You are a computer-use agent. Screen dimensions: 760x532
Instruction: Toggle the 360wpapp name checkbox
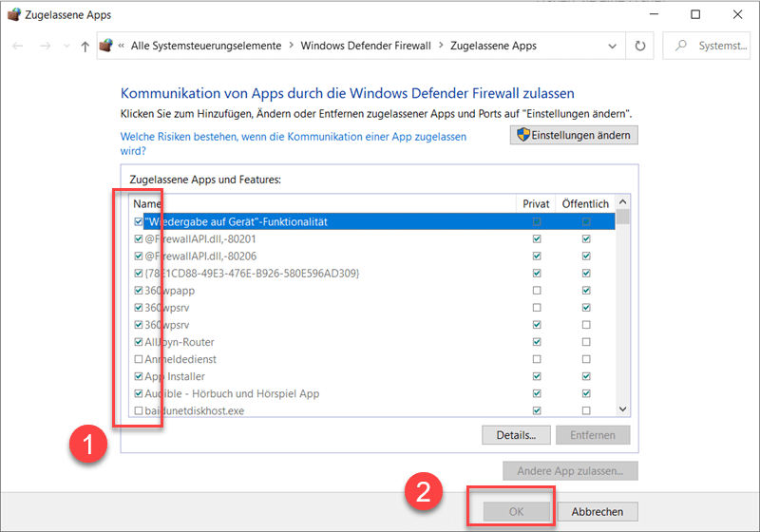(x=139, y=291)
